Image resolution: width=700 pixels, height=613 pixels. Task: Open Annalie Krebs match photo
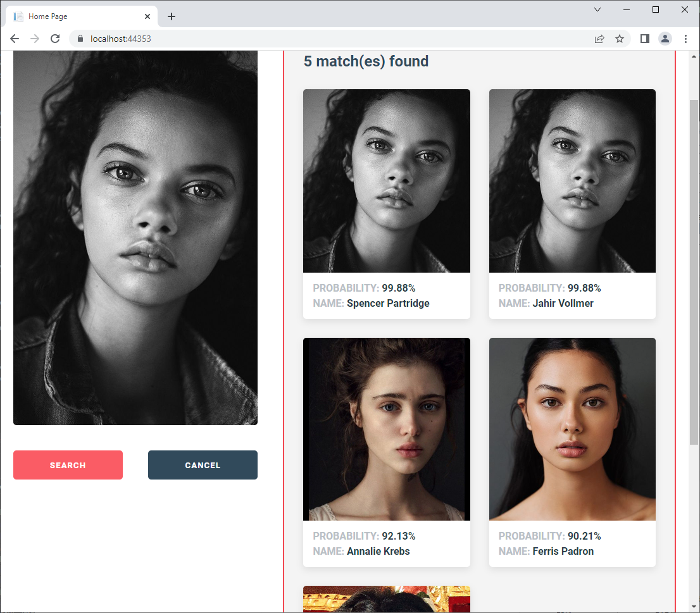click(387, 429)
